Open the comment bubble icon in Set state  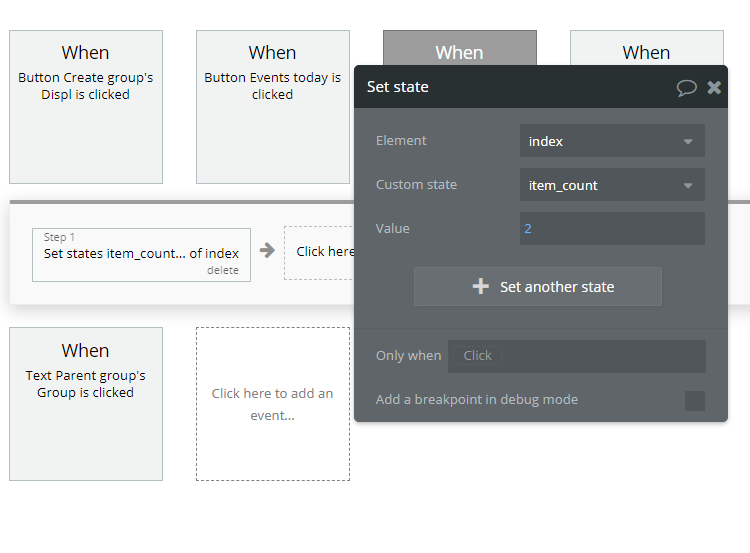[686, 87]
